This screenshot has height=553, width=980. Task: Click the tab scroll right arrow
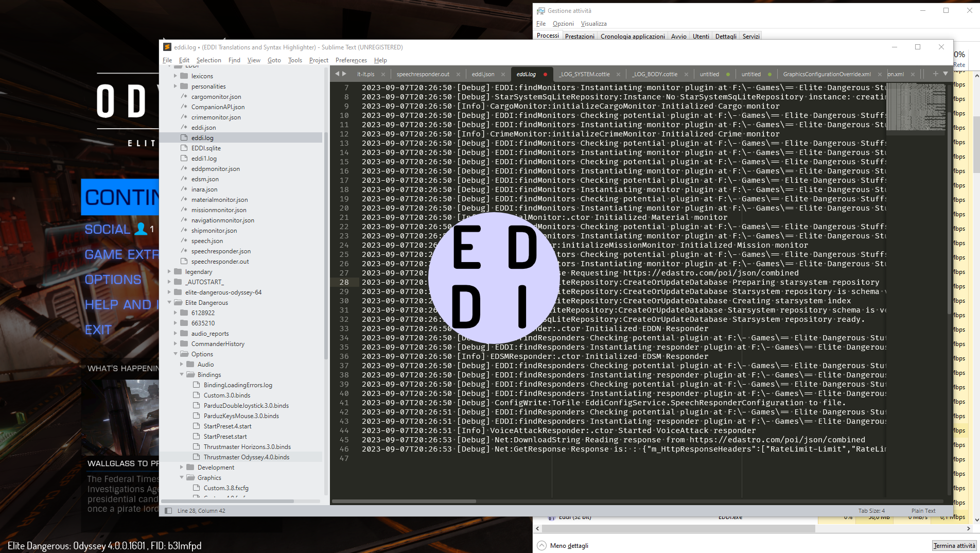[344, 74]
